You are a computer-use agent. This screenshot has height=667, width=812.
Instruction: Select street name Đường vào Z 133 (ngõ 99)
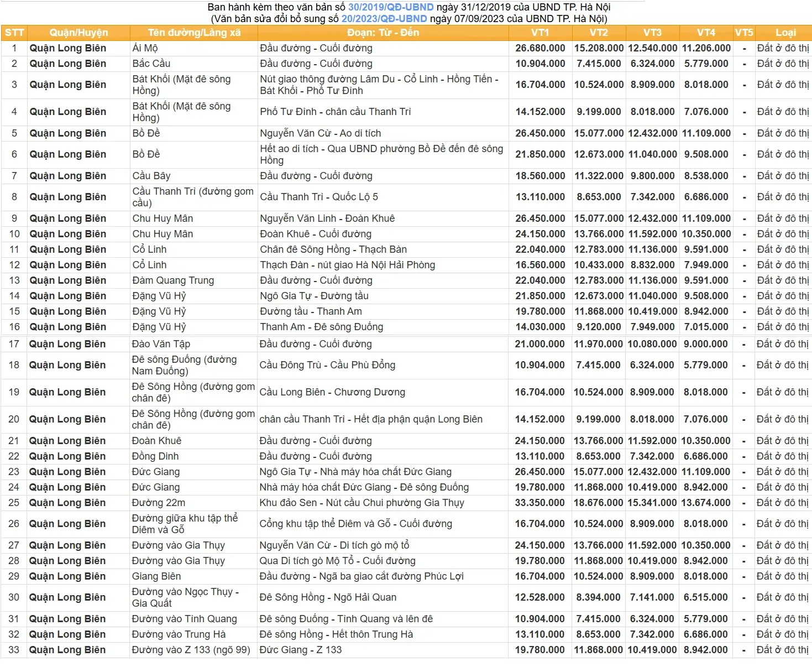click(x=191, y=650)
